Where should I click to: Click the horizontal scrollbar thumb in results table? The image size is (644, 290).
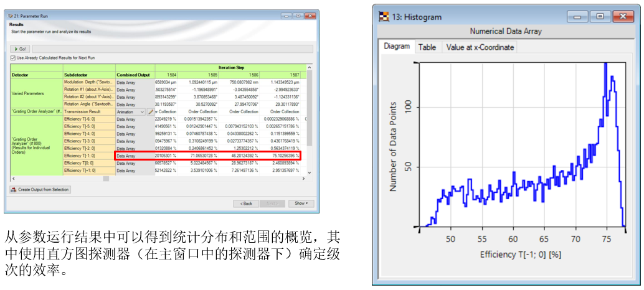point(106,179)
